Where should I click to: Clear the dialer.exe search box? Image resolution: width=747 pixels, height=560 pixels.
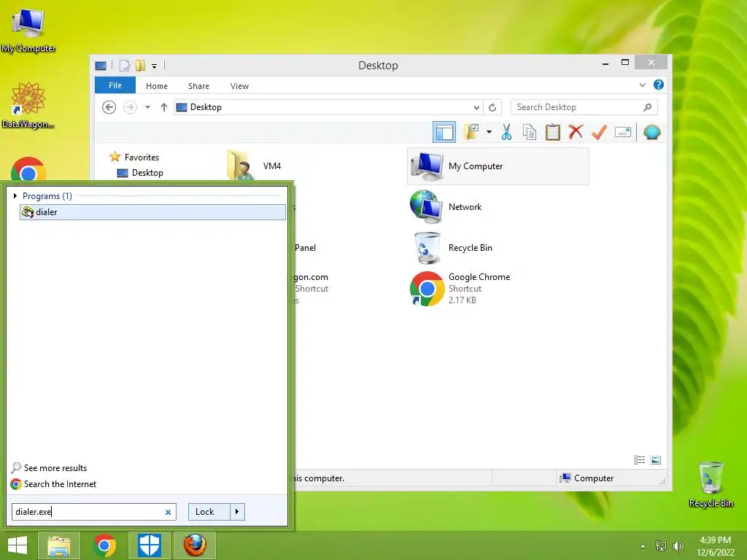(x=168, y=512)
